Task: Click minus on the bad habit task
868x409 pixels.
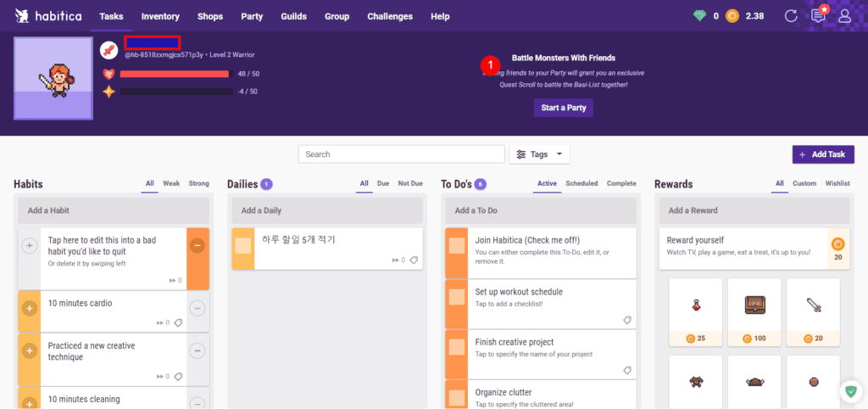Action: pos(198,245)
